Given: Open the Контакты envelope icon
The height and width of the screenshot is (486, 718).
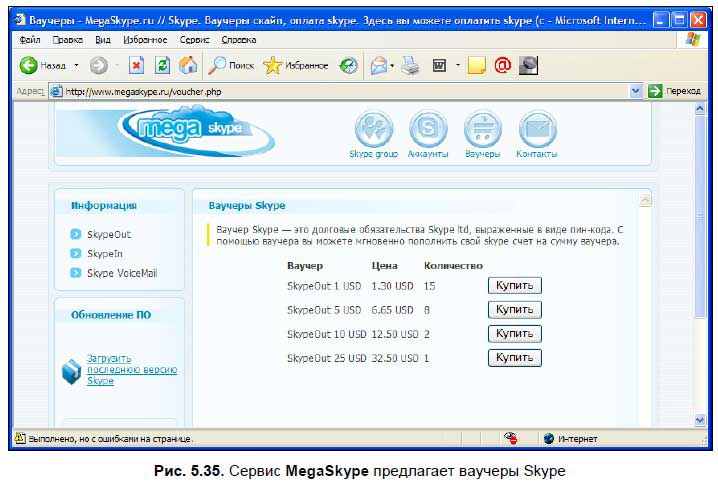Looking at the screenshot, I should click(x=537, y=131).
